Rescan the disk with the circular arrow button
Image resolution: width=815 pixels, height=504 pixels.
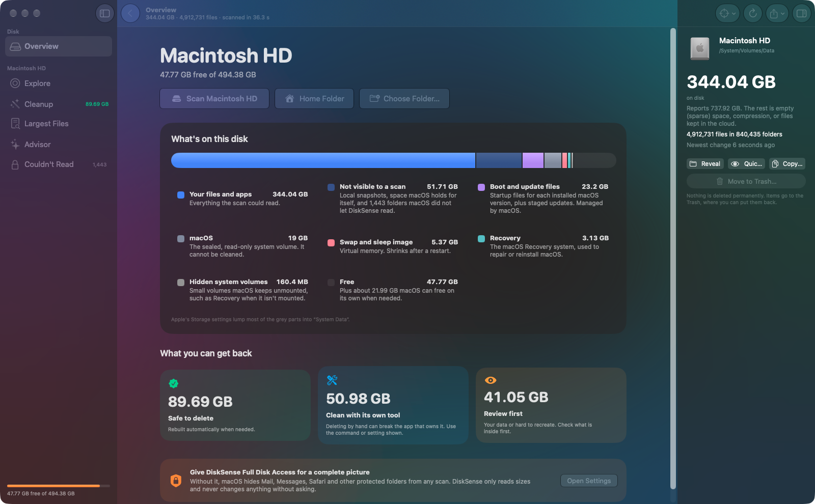(x=752, y=13)
